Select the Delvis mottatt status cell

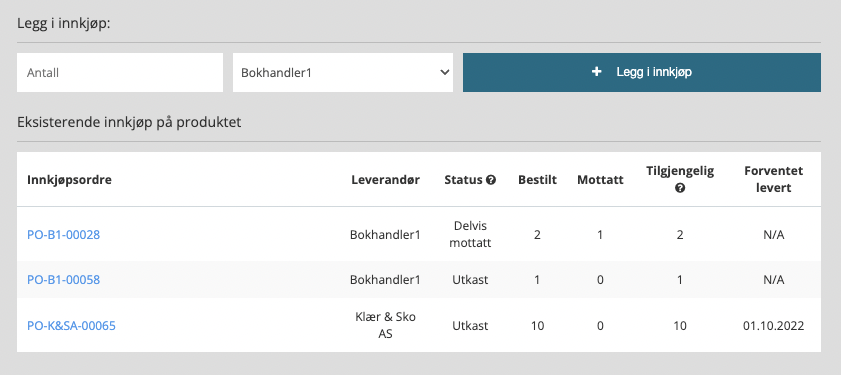click(x=470, y=234)
